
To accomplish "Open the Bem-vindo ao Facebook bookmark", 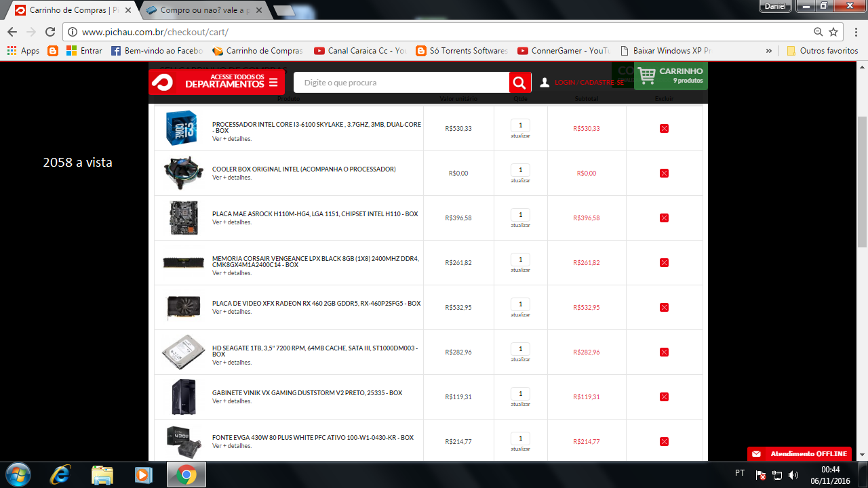I will tap(157, 51).
